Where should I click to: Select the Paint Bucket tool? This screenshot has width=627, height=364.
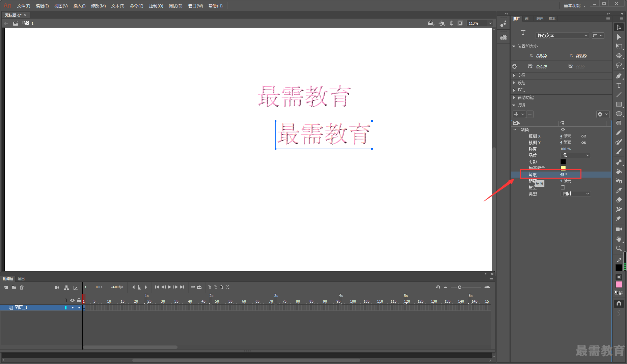click(x=619, y=172)
